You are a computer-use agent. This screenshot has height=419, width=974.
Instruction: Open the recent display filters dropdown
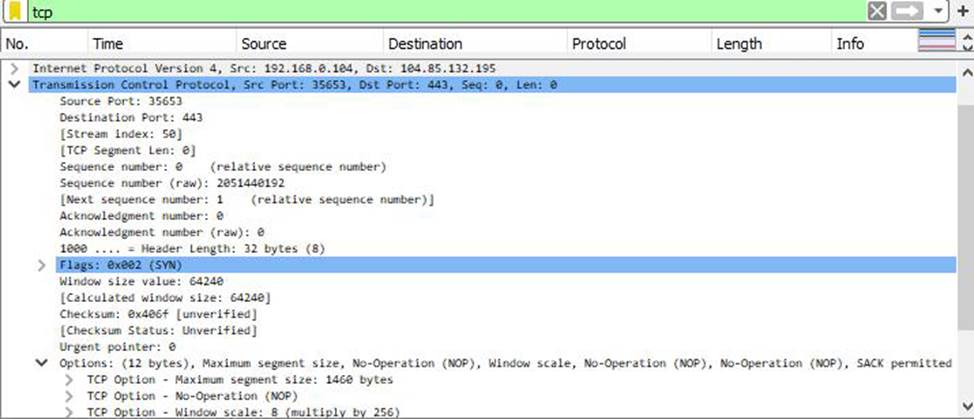pos(938,11)
